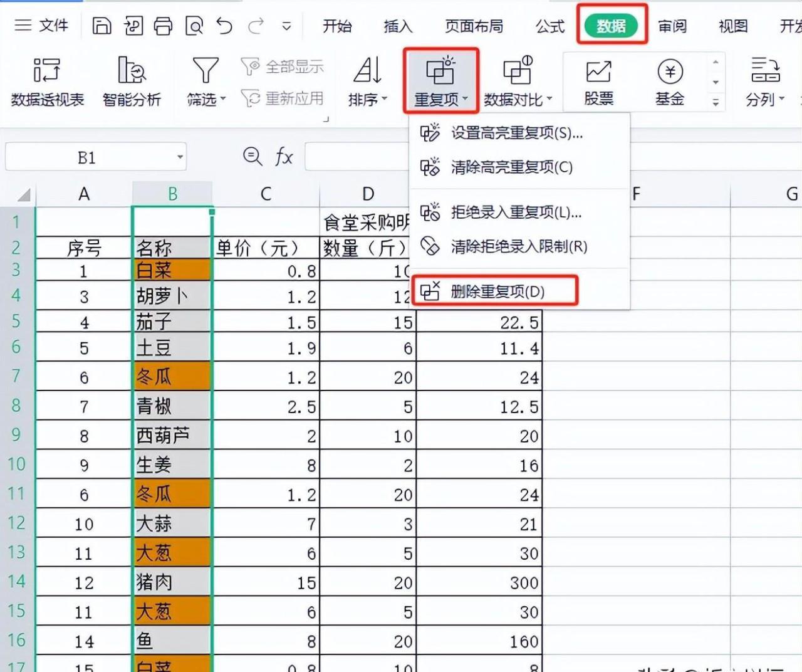This screenshot has width=802, height=672.
Task: Click the formula bar input field
Action: tap(357, 157)
